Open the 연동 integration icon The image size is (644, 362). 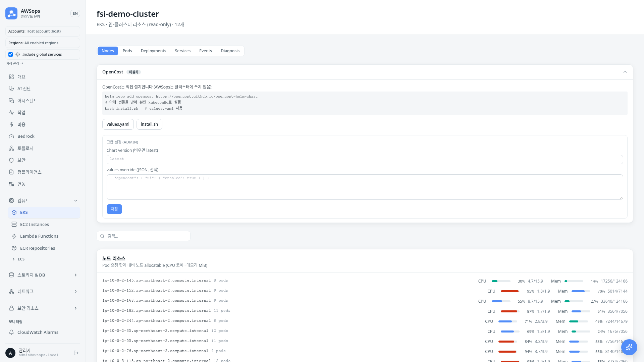click(x=11, y=184)
